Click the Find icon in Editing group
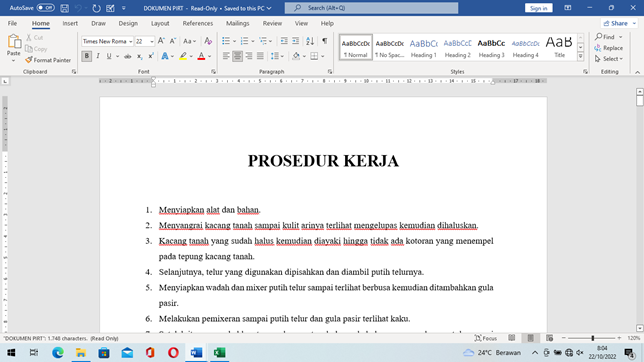 [x=605, y=37]
